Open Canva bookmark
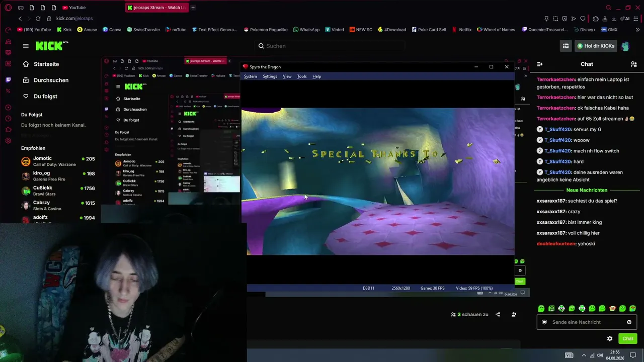This screenshot has width=644, height=362. [112, 30]
